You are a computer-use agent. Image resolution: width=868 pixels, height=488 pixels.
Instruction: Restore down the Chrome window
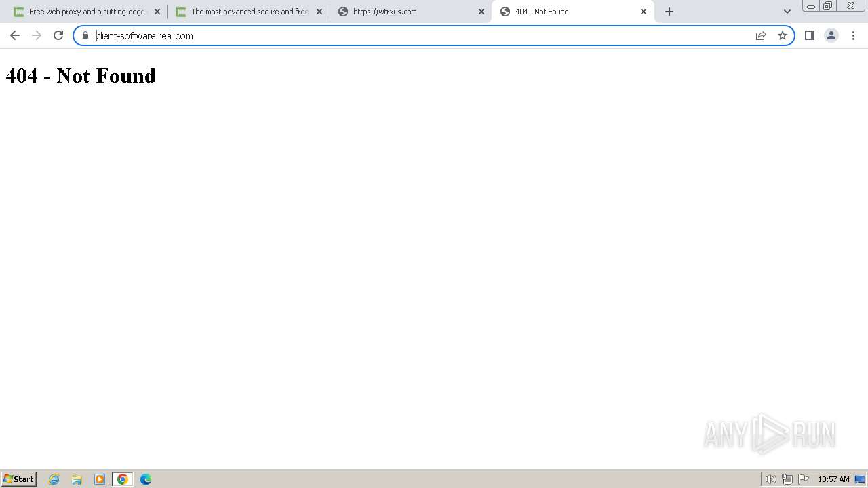(x=828, y=6)
